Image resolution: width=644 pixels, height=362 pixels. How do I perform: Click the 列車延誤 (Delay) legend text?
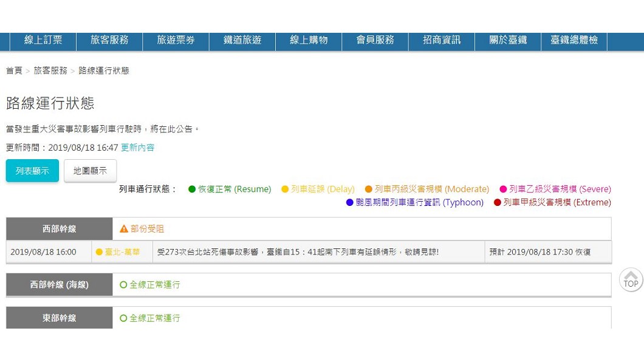(x=323, y=190)
